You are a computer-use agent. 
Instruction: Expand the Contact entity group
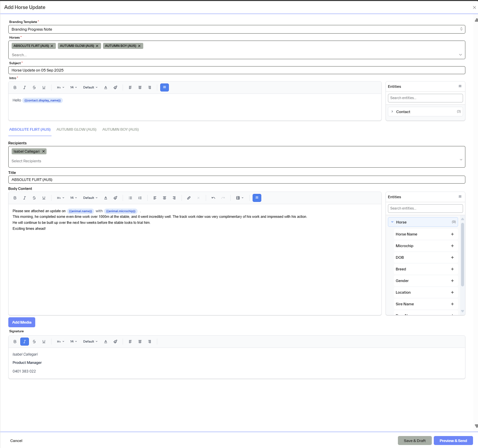coord(425,112)
